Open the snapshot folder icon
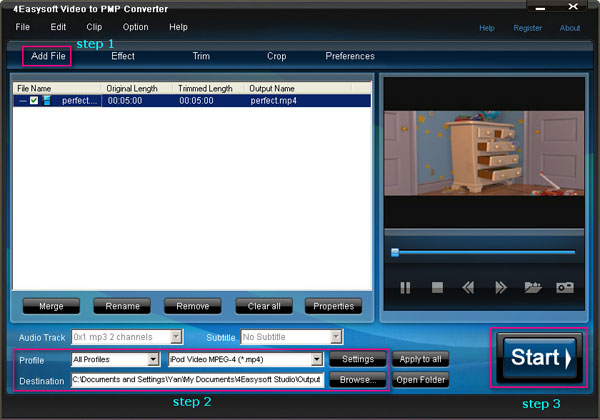 [533, 287]
